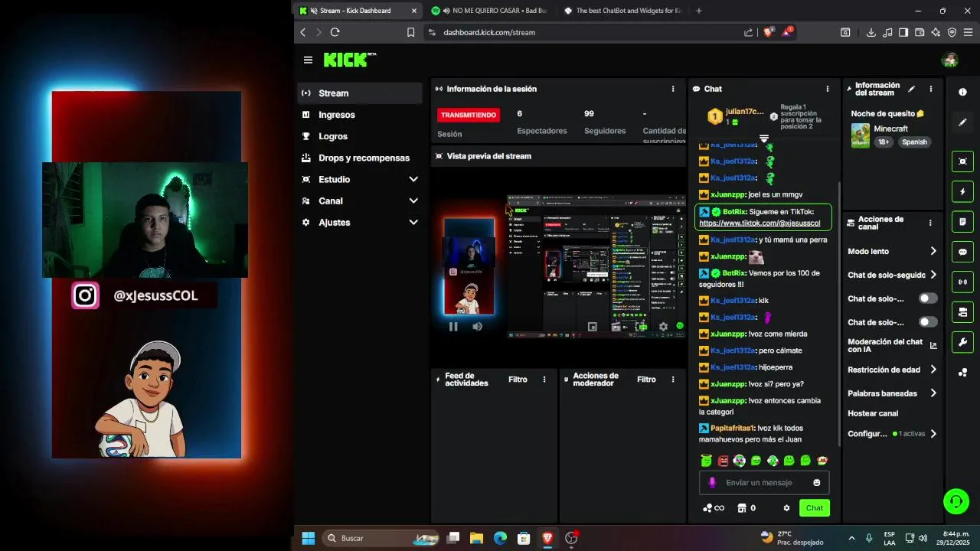Switch to the NO ME QUIERO CASAR browser tab

488,11
